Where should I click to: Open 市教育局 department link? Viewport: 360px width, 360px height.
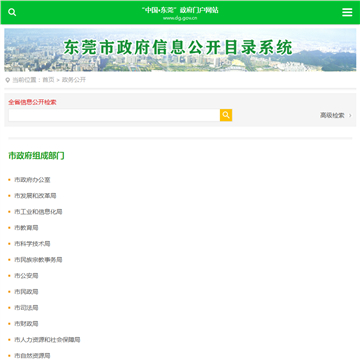point(26,228)
